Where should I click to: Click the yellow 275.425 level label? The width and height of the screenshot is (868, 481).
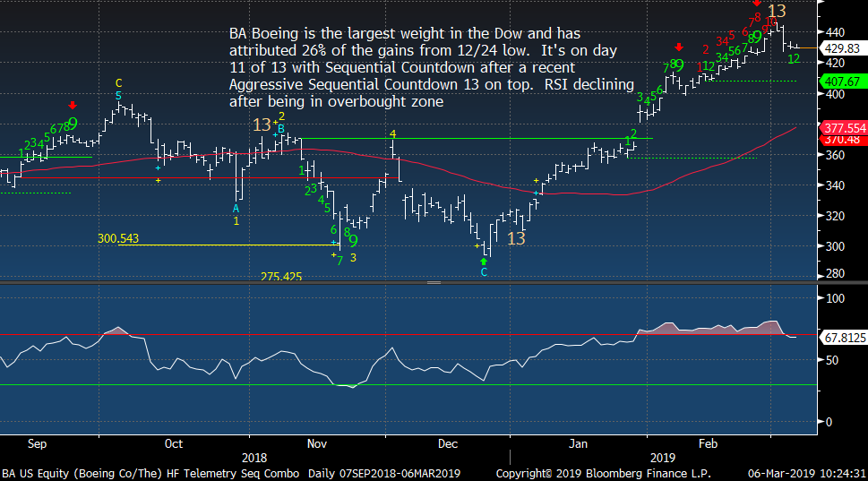pos(281,276)
